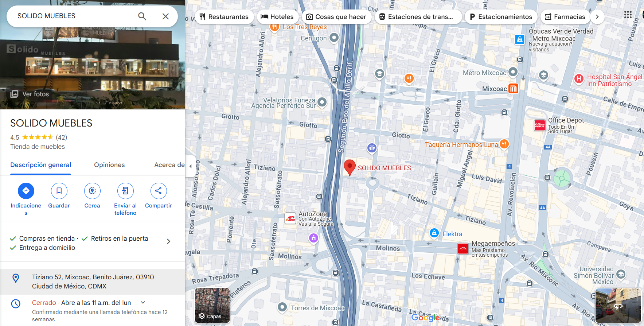This screenshot has height=326, width=644.
Task: Click the address location pin icon
Action: click(x=16, y=278)
